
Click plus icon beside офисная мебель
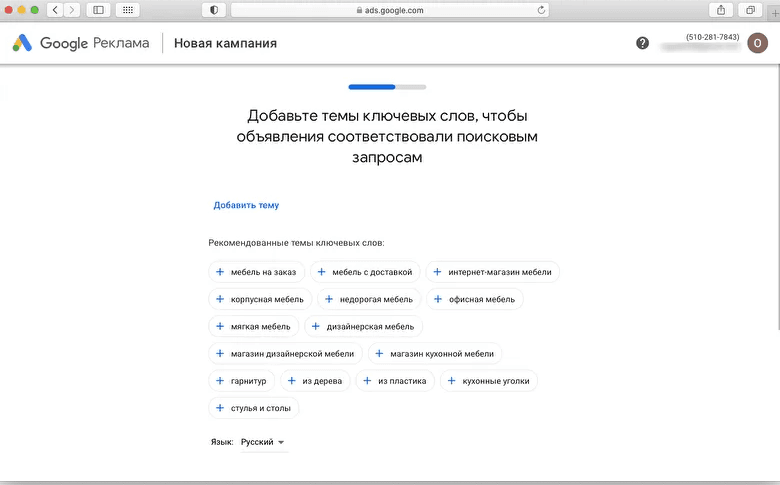pyautogui.click(x=438, y=299)
